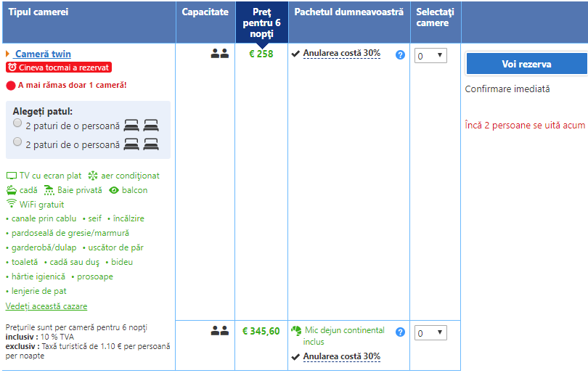Open help icon for the €258 package
This screenshot has width=588, height=373.
(x=400, y=54)
